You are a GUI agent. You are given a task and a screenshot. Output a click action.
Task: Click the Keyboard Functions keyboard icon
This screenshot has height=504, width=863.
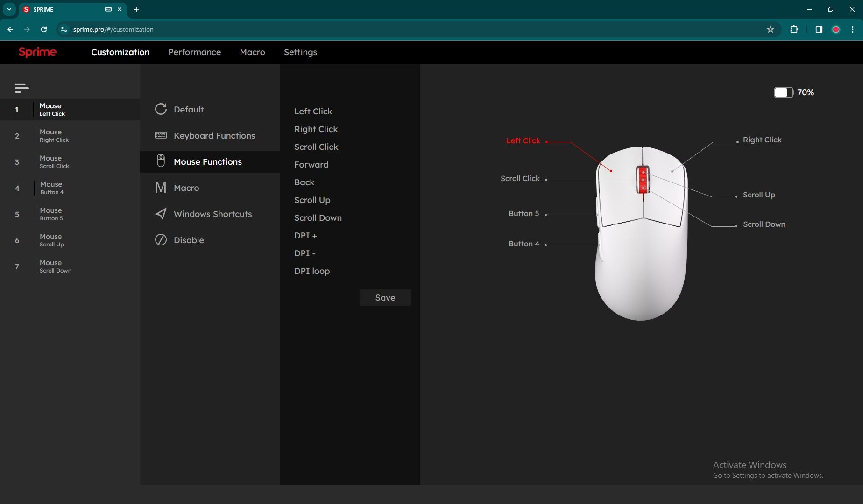(x=161, y=135)
